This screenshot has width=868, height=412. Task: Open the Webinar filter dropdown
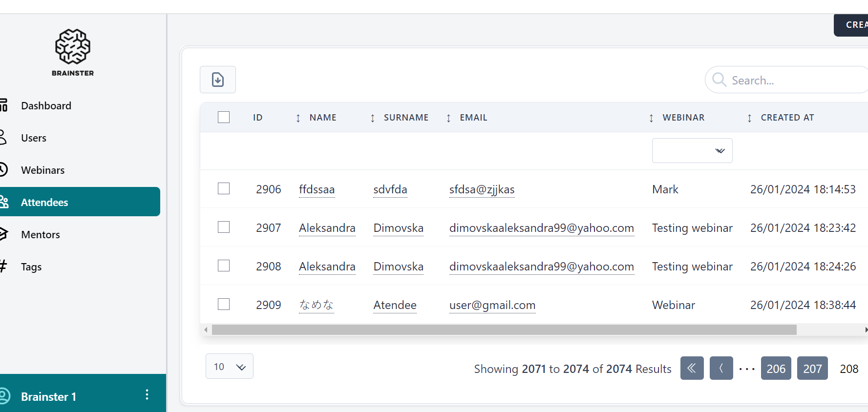tap(692, 150)
